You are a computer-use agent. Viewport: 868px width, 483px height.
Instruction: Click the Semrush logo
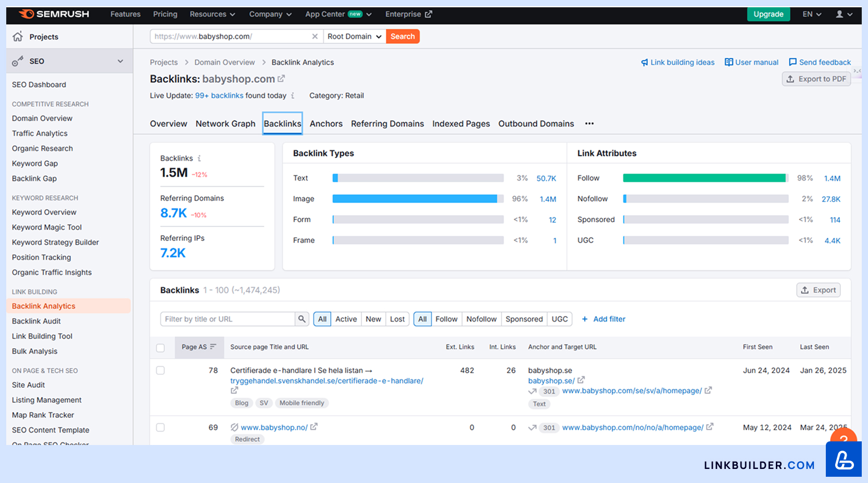point(54,14)
